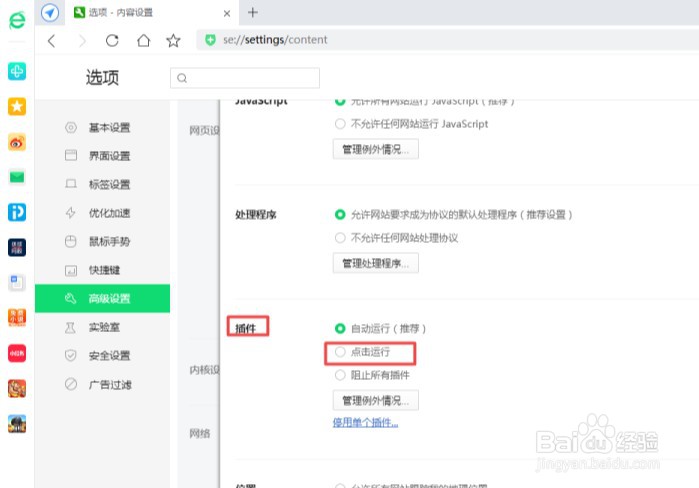This screenshot has height=488, width=699.
Task: Open a new tab with plus button
Action: 253,12
